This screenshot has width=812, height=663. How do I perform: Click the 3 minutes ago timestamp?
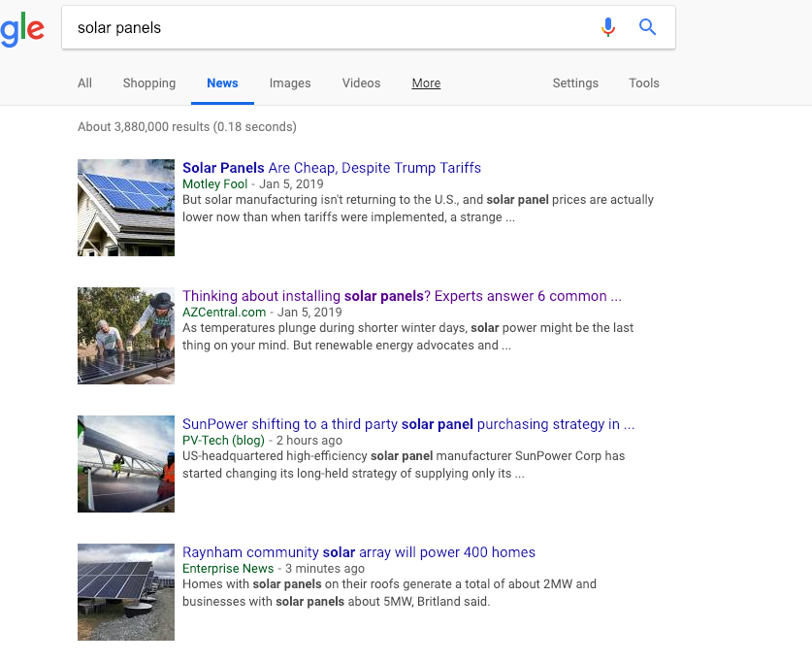click(x=325, y=568)
